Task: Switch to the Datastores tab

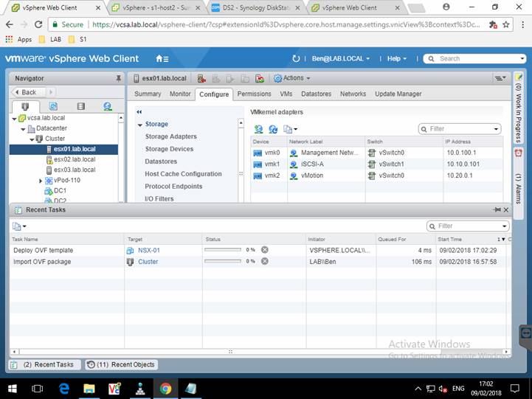Action: pyautogui.click(x=317, y=94)
